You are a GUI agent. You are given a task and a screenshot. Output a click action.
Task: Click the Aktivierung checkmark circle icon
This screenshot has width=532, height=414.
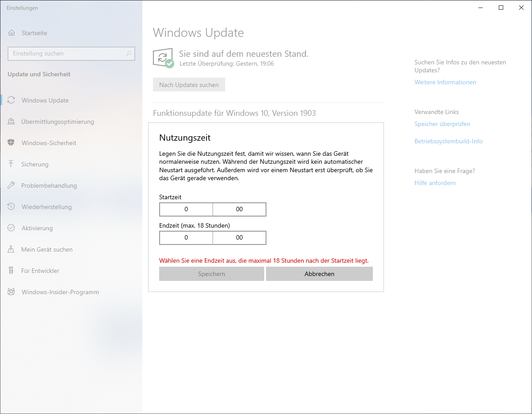pyautogui.click(x=12, y=228)
